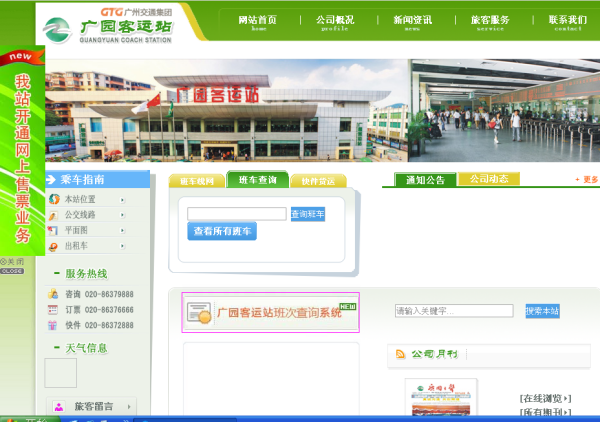Screen dimensions: 600x422
Task: Expand arrow next to 旅客留言
Action: pyautogui.click(x=129, y=407)
